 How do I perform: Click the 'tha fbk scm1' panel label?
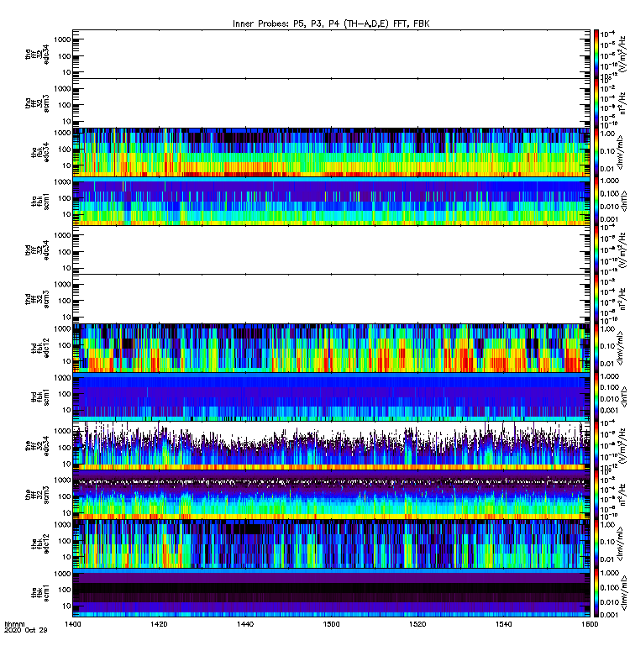pos(39,201)
